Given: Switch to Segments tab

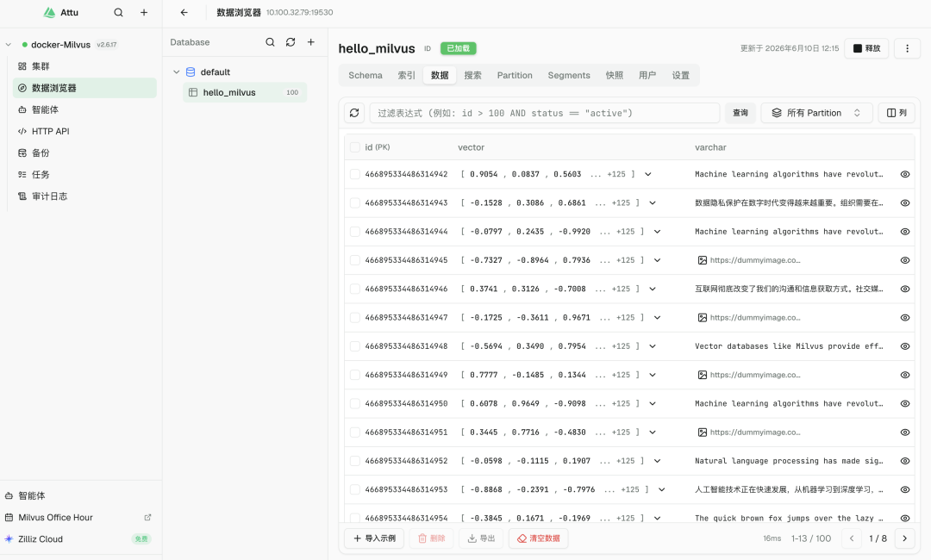Looking at the screenshot, I should [x=569, y=75].
